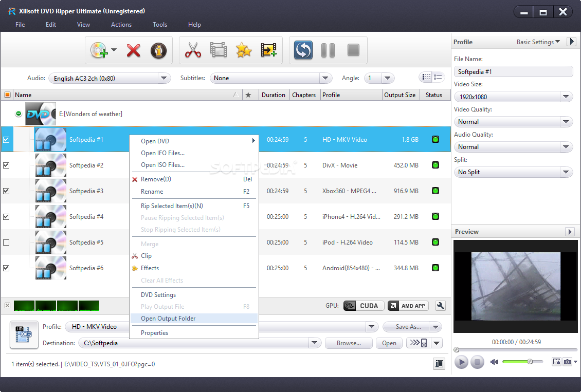This screenshot has height=392, width=581.
Task: Open the Video Quality dropdown
Action: pos(566,121)
